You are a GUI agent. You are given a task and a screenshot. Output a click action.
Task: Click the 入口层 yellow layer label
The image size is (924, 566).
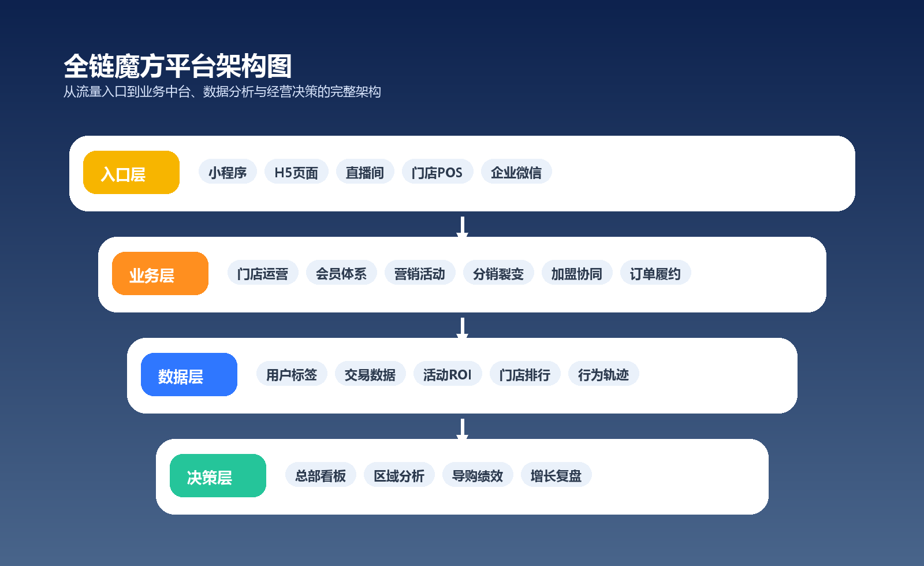tap(131, 173)
